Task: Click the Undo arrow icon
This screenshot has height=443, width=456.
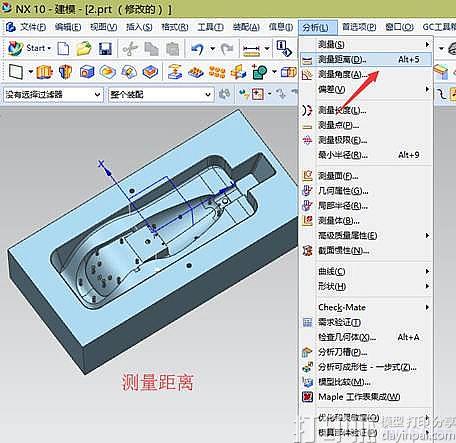Action: (197, 49)
